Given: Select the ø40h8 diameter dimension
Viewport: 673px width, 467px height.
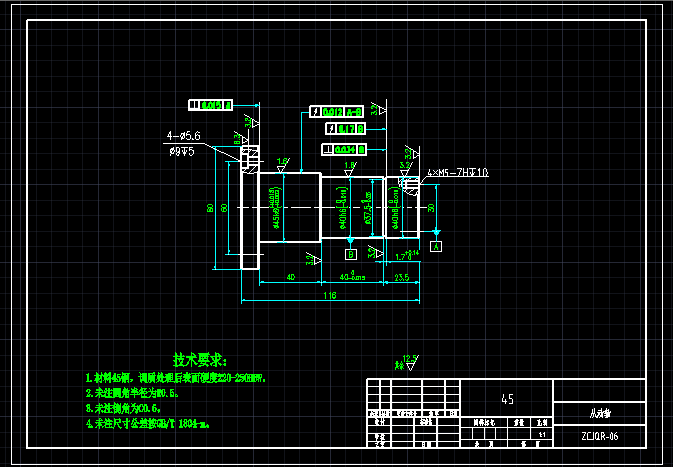Looking at the screenshot, I should pos(396,208).
